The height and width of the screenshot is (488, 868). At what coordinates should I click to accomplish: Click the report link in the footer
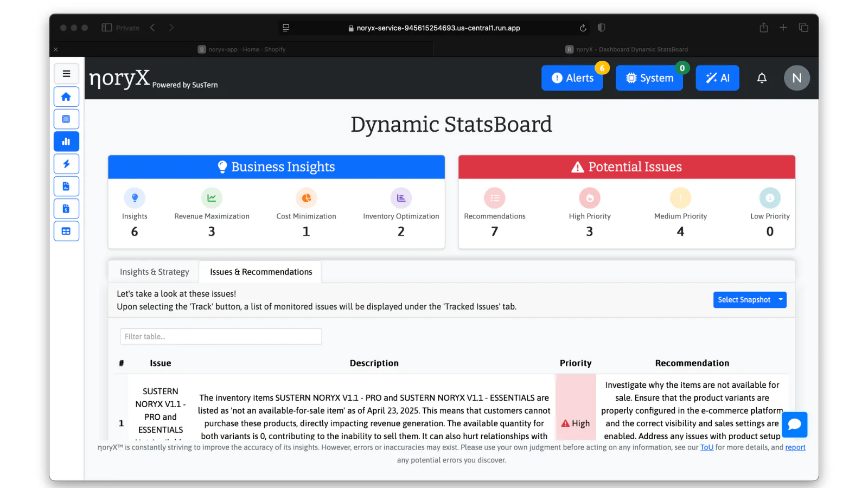[795, 447]
